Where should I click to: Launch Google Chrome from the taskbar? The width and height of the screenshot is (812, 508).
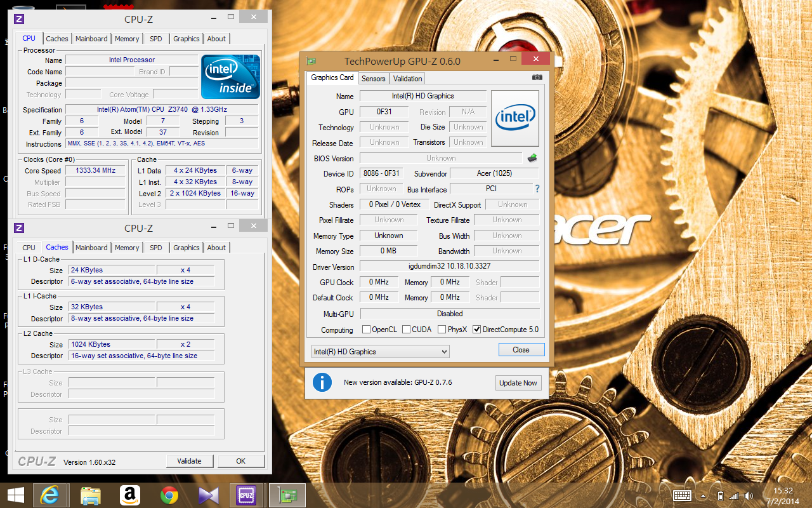pyautogui.click(x=169, y=495)
